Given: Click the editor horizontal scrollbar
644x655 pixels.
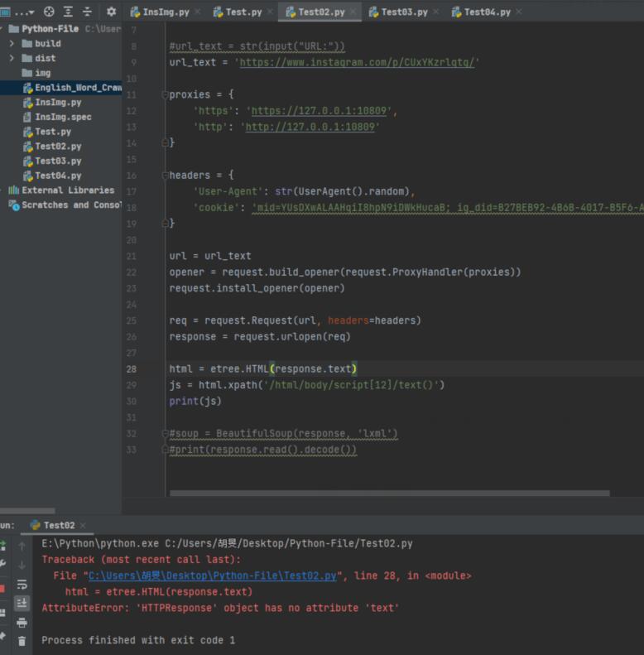Looking at the screenshot, I should click(x=389, y=494).
